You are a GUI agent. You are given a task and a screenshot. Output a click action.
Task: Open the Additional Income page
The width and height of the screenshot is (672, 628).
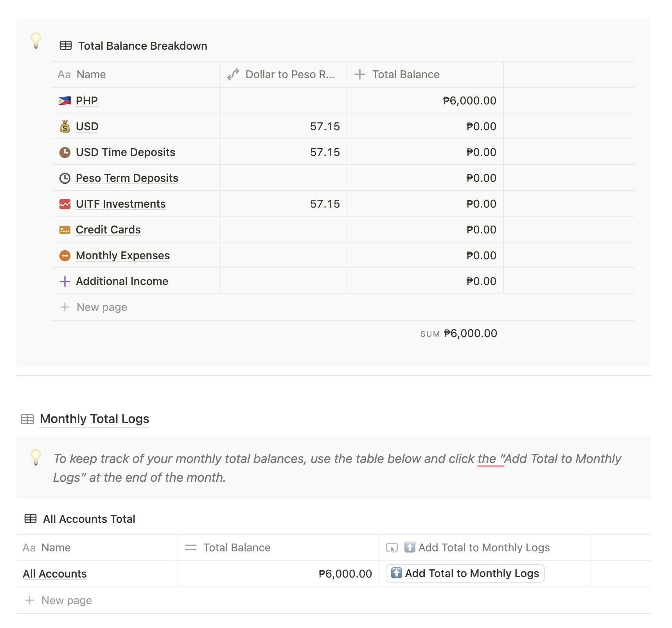(x=122, y=281)
